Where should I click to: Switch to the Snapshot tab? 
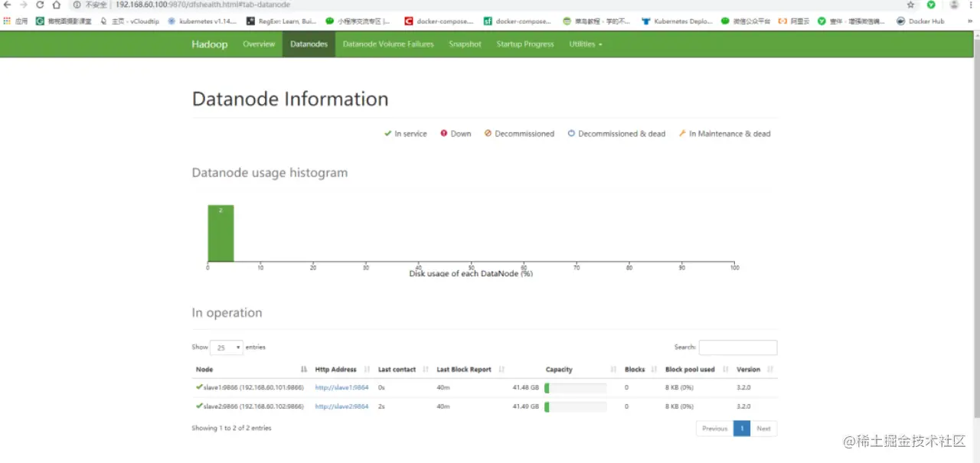coord(465,44)
